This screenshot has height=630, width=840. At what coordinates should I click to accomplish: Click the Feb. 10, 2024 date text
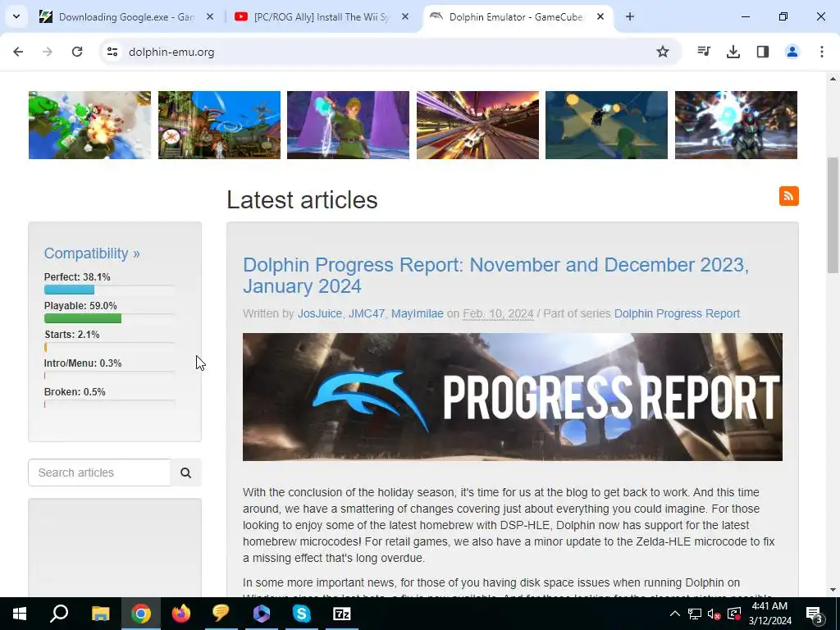pyautogui.click(x=498, y=314)
